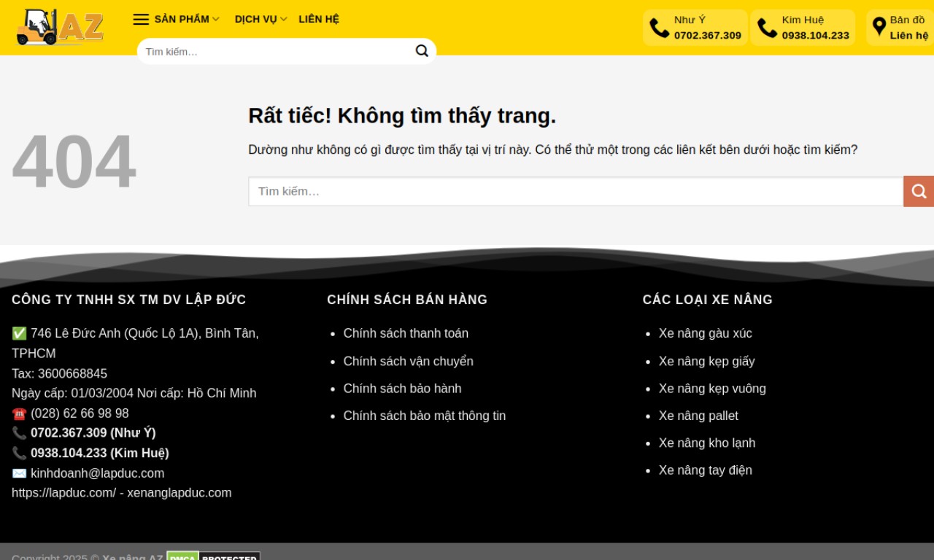Image resolution: width=934 pixels, height=560 pixels.
Task: Click landline number (028) 62 66 98 98
Action: (80, 413)
